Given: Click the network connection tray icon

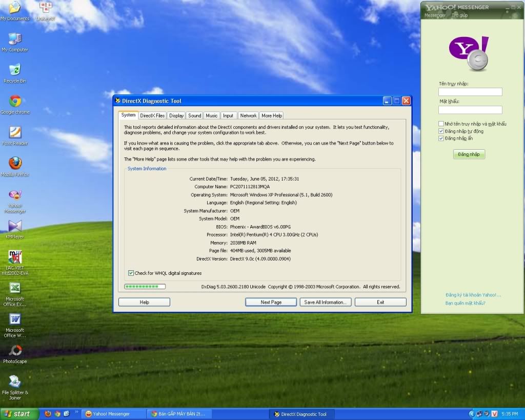Looking at the screenshot, I should [479, 414].
